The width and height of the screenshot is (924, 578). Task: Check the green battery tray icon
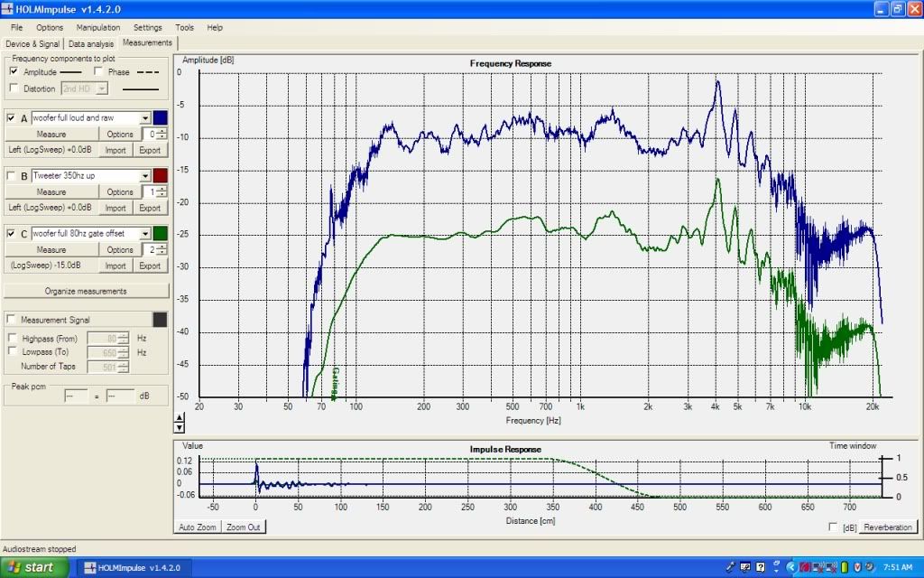[x=844, y=567]
